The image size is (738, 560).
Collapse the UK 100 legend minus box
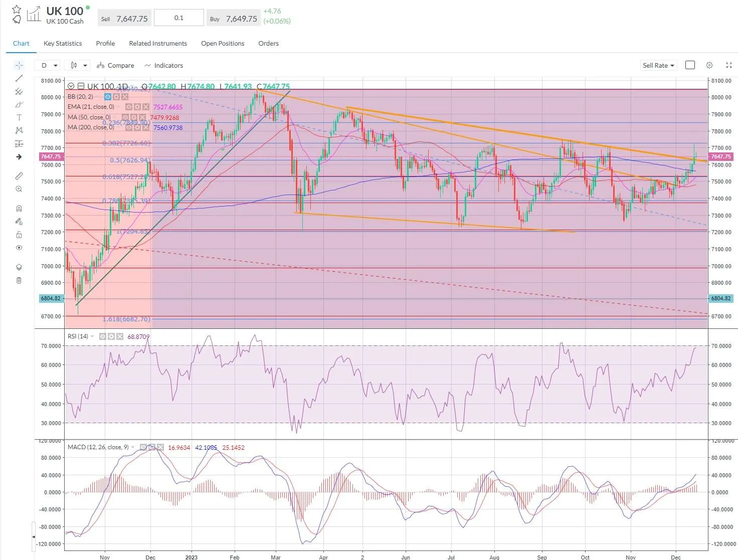tap(81, 86)
